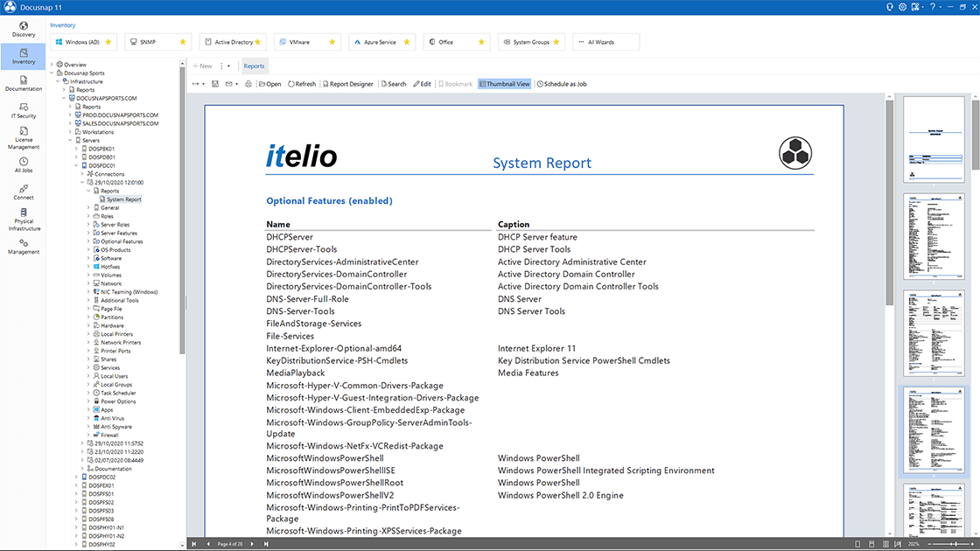980x551 pixels.
Task: Click the Open button in report toolbar
Action: click(270, 84)
